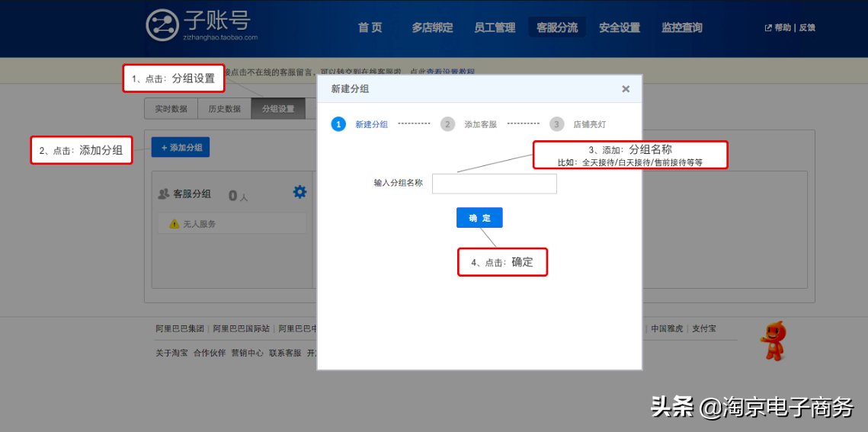Image resolution: width=868 pixels, height=432 pixels.
Task: Open the 联系客服 footer link
Action: 285,353
